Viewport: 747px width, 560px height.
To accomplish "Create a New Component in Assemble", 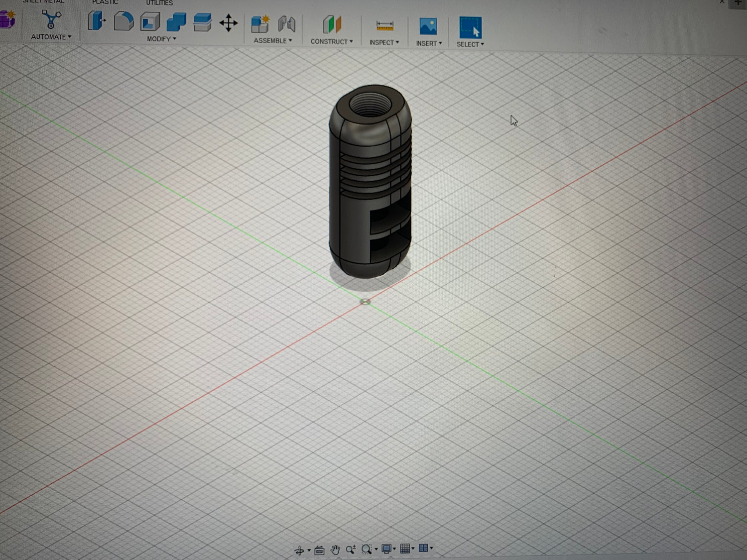I will [260, 24].
